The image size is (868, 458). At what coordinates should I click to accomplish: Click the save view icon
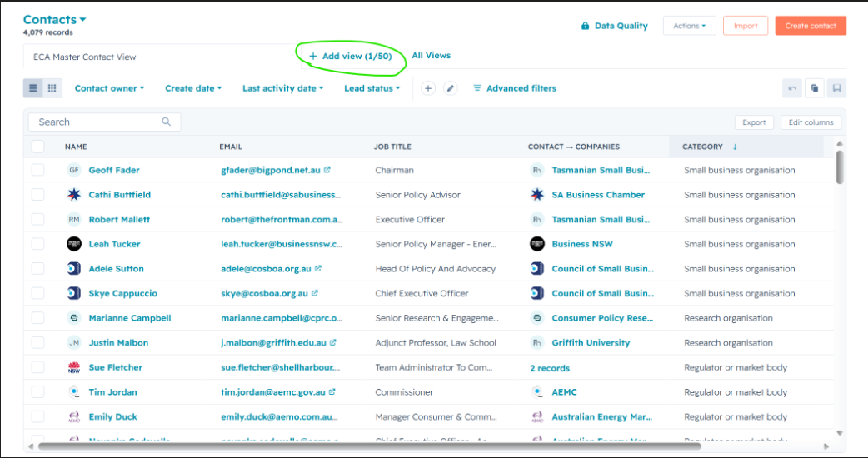(x=836, y=88)
